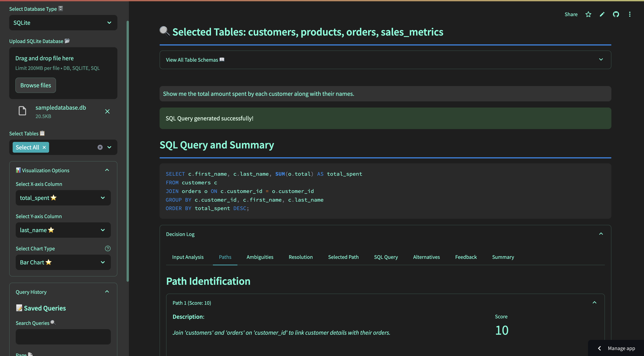The image size is (644, 356).
Task: Switch to the Ambiguities tab
Action: 260,257
